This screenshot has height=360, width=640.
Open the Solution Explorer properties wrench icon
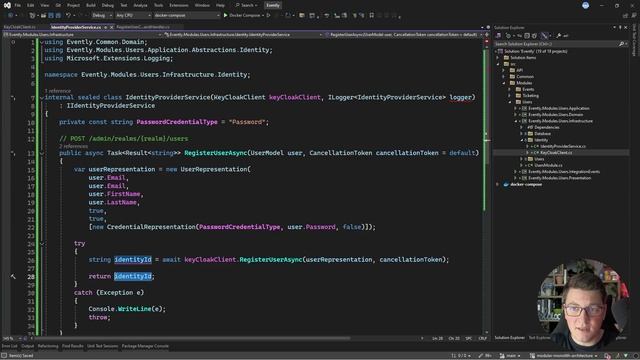click(558, 36)
